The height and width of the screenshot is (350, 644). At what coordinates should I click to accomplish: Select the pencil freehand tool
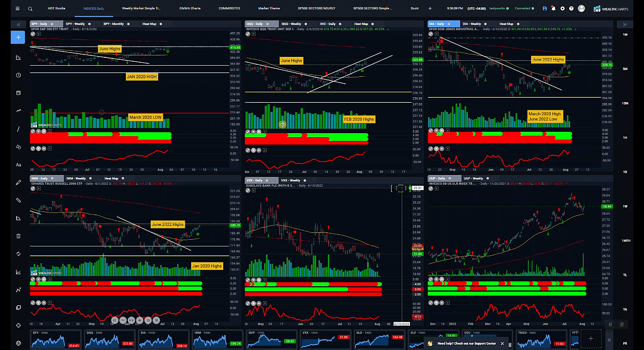point(18,182)
